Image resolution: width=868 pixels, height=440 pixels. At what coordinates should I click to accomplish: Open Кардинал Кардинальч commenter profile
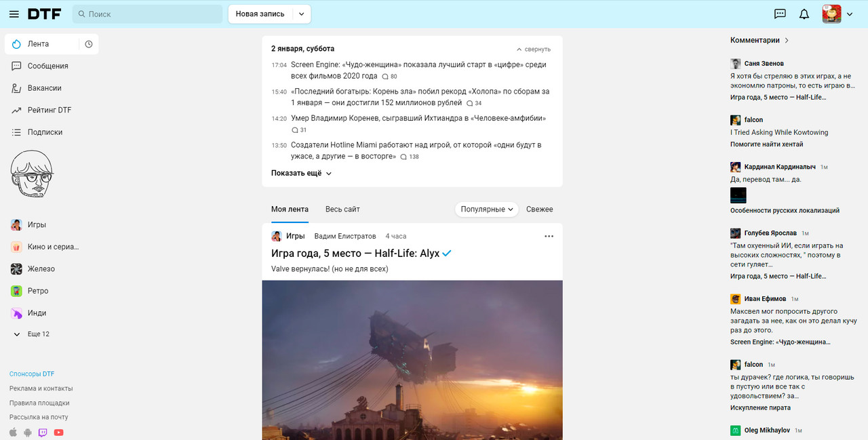pos(780,167)
